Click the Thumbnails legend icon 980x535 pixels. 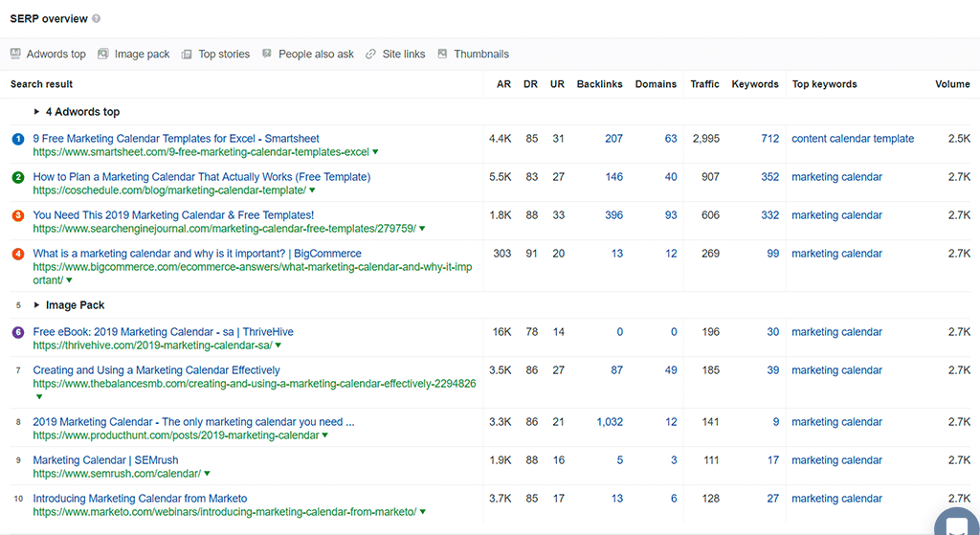tap(442, 54)
